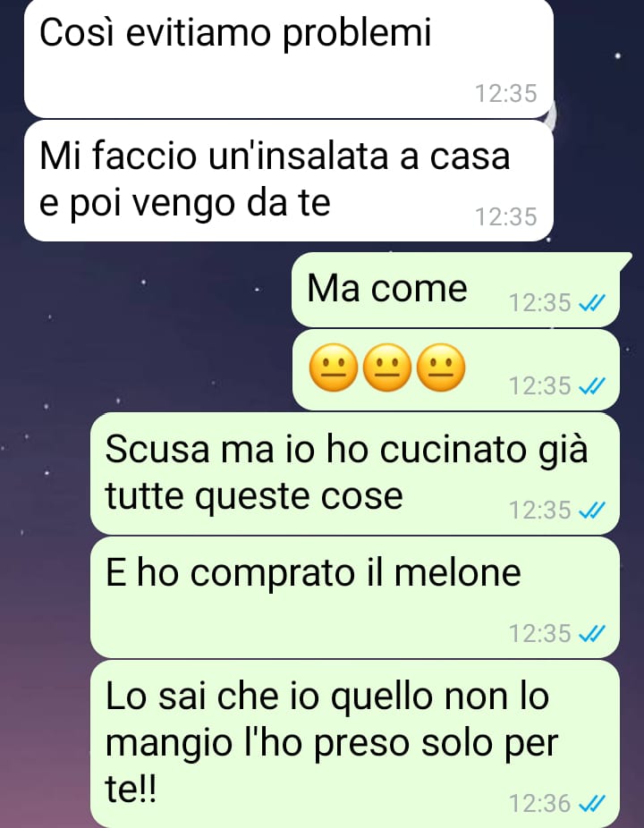Select the 'E ho comprato il melone' message

point(355,597)
